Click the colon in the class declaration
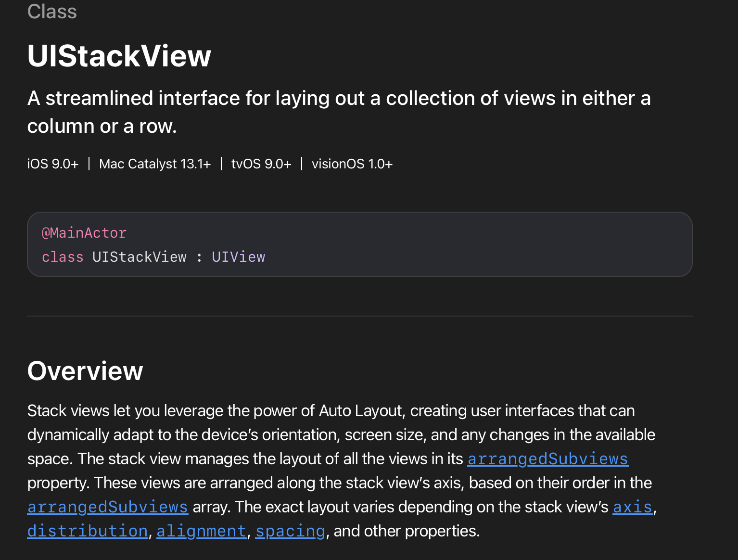This screenshot has height=560, width=738. [199, 257]
